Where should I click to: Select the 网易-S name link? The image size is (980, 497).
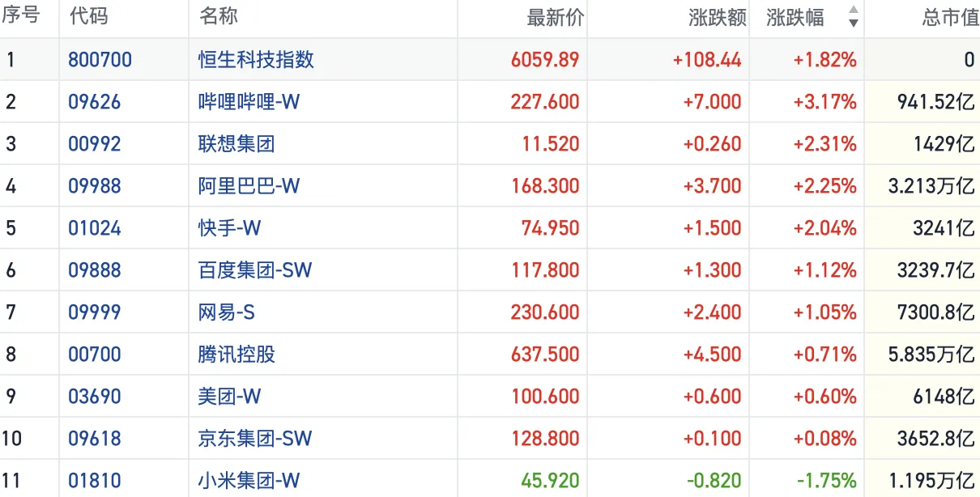click(x=227, y=312)
